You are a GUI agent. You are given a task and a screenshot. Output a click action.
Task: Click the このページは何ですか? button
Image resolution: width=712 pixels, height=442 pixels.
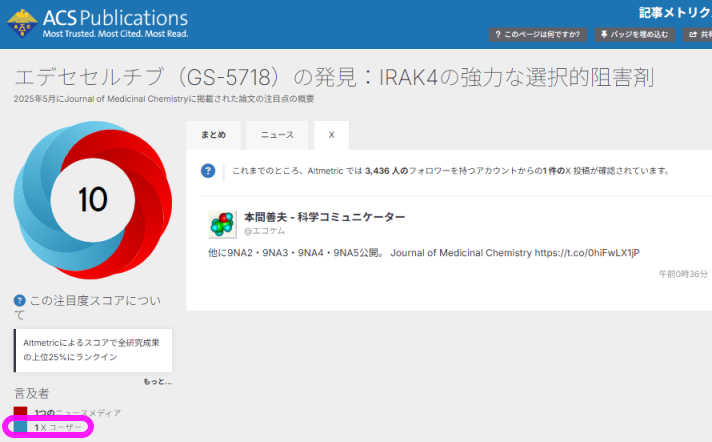538,35
